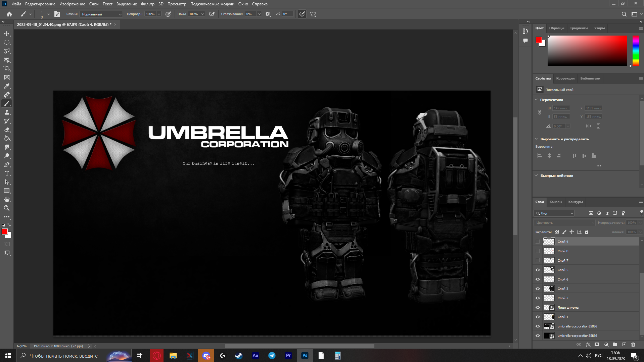The width and height of the screenshot is (644, 362).
Task: Switch to the Каналы tab
Action: [556, 202]
